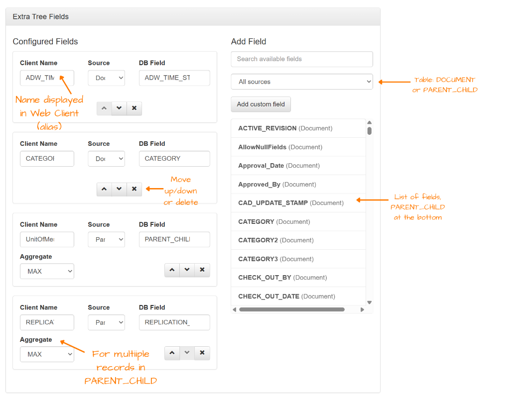The width and height of the screenshot is (532, 400).
Task: Focus the Search available fields box
Action: (x=302, y=59)
